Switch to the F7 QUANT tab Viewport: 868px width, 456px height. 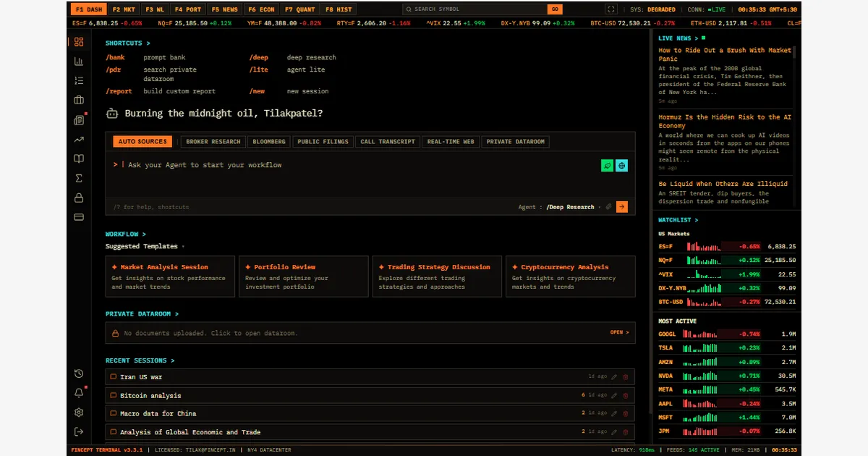point(299,9)
